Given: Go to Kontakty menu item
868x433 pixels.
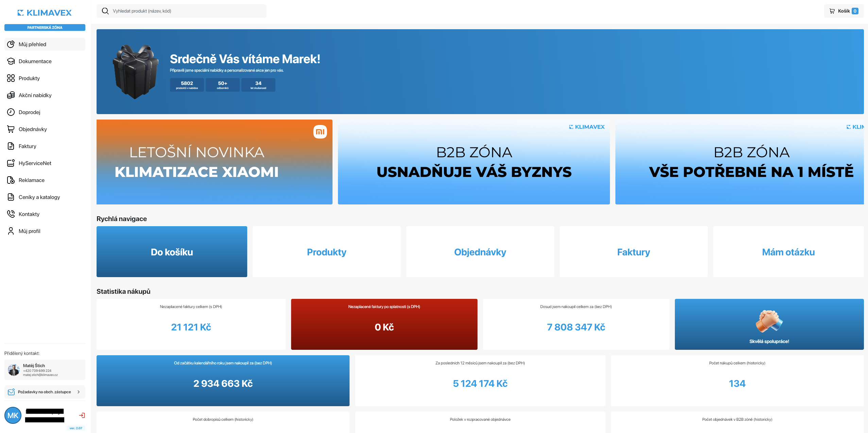Looking at the screenshot, I should (45, 214).
